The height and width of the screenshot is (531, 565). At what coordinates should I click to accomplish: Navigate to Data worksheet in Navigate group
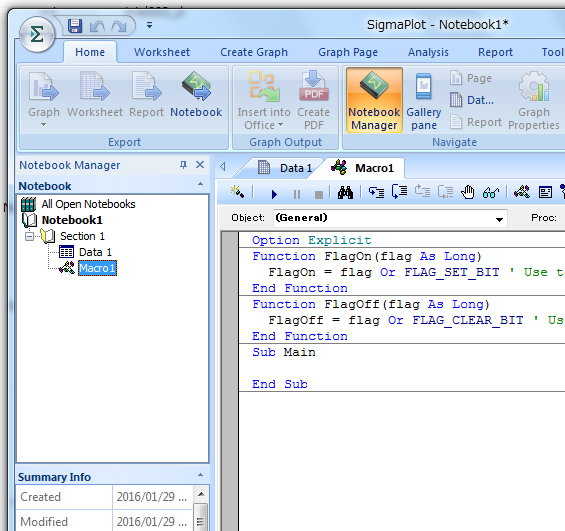tap(472, 100)
